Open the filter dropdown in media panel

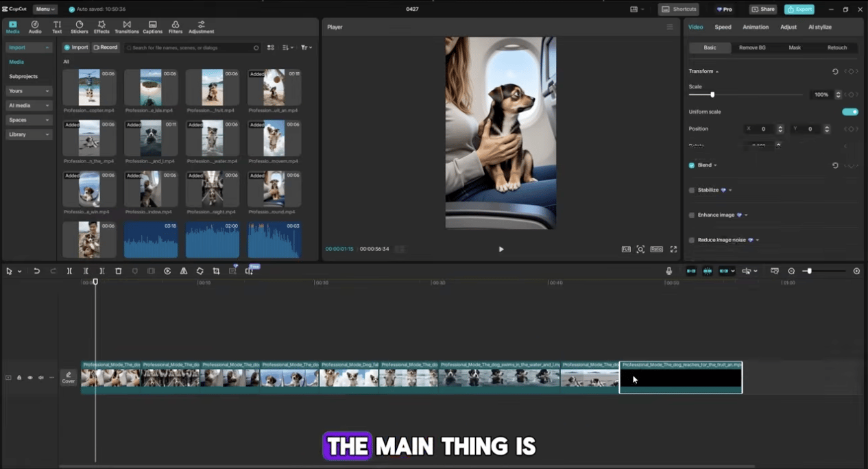[x=306, y=47]
